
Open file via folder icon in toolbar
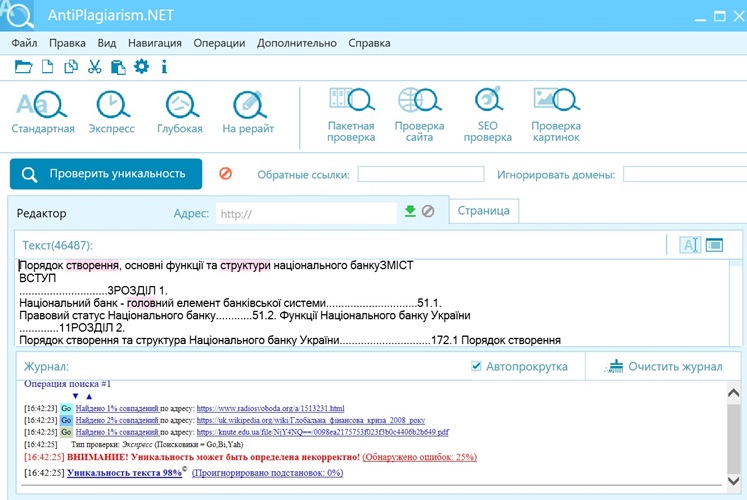point(23,66)
